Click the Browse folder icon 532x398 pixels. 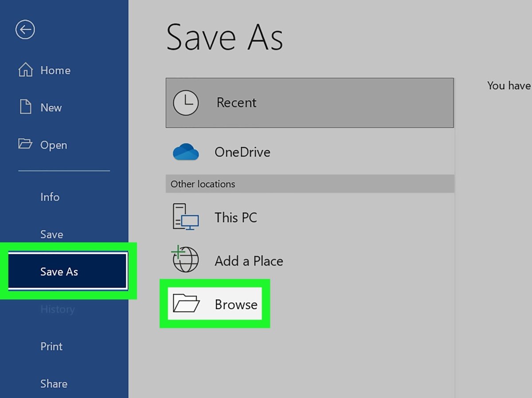click(x=186, y=304)
